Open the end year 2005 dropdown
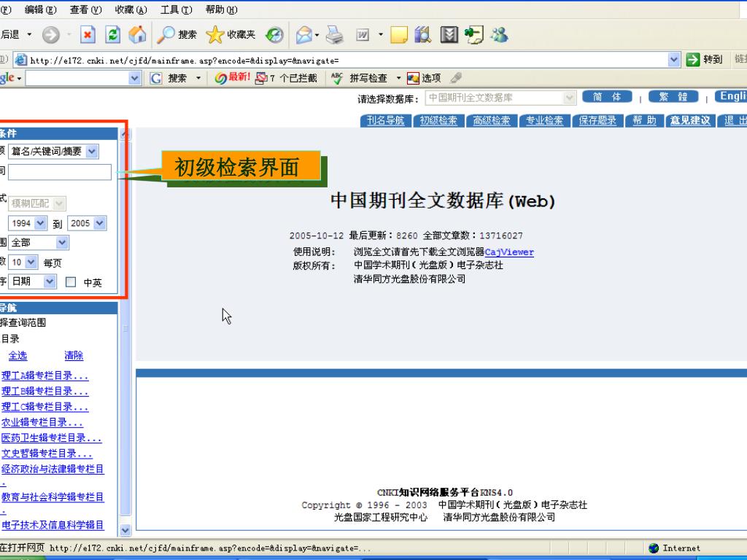The width and height of the screenshot is (747, 560). click(99, 223)
